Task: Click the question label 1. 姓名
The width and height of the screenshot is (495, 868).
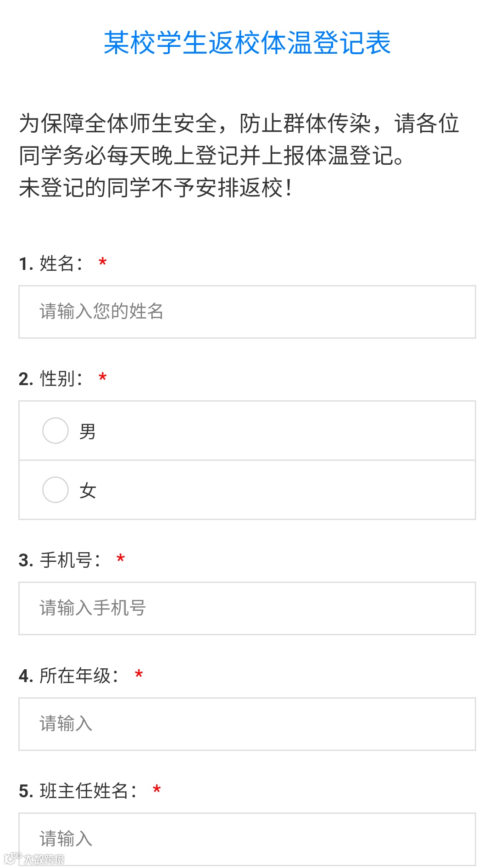Action: pos(50,263)
